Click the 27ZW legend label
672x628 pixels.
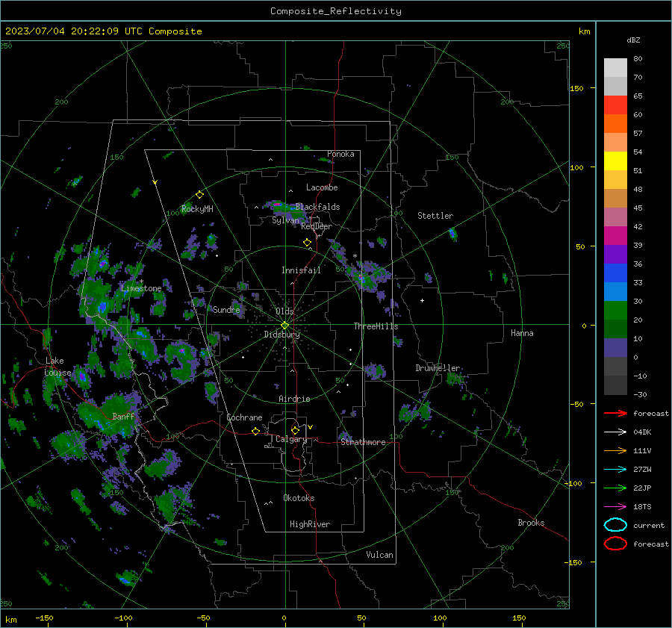(642, 470)
